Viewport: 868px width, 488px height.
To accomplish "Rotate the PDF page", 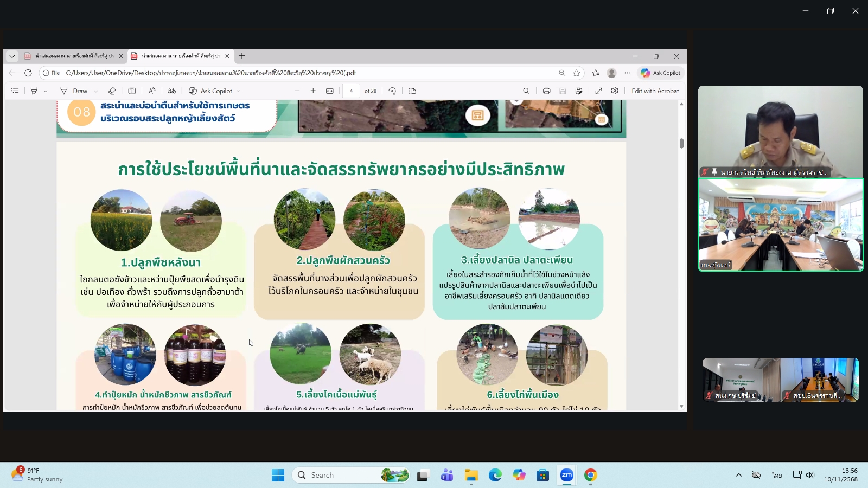I will coord(393,91).
